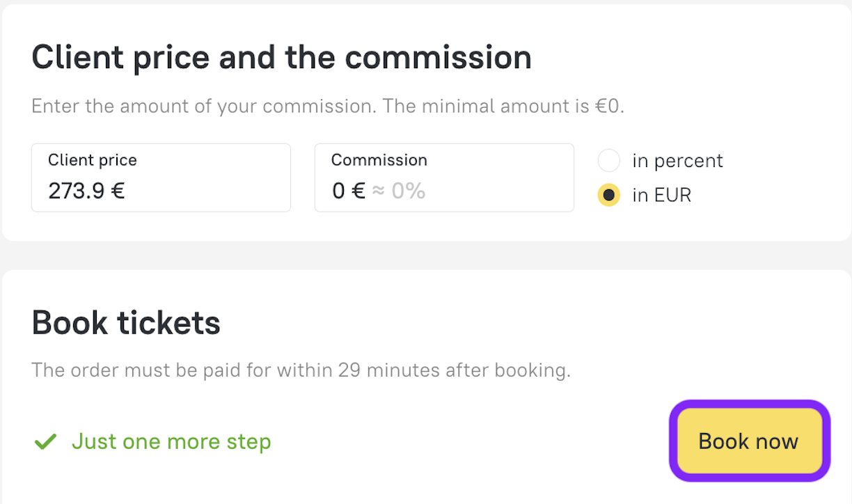
Task: Click the green checkmark icon
Action: click(x=45, y=441)
